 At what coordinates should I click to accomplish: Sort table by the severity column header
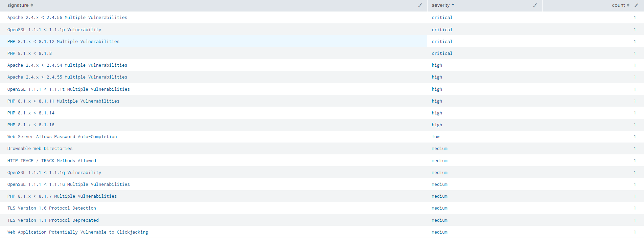(443, 5)
